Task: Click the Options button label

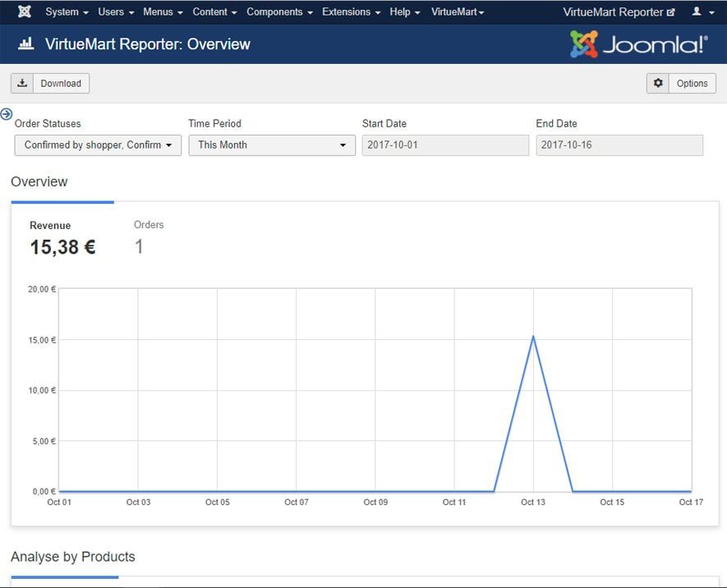Action: [692, 84]
